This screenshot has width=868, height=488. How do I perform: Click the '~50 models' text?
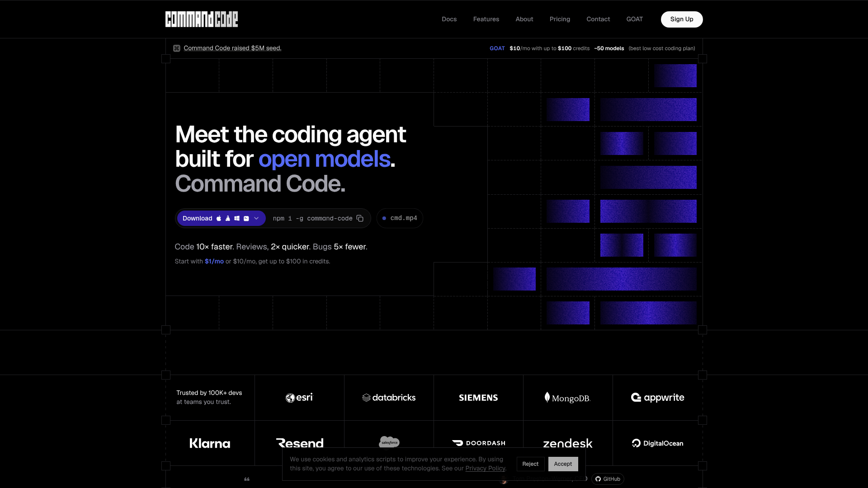(609, 48)
